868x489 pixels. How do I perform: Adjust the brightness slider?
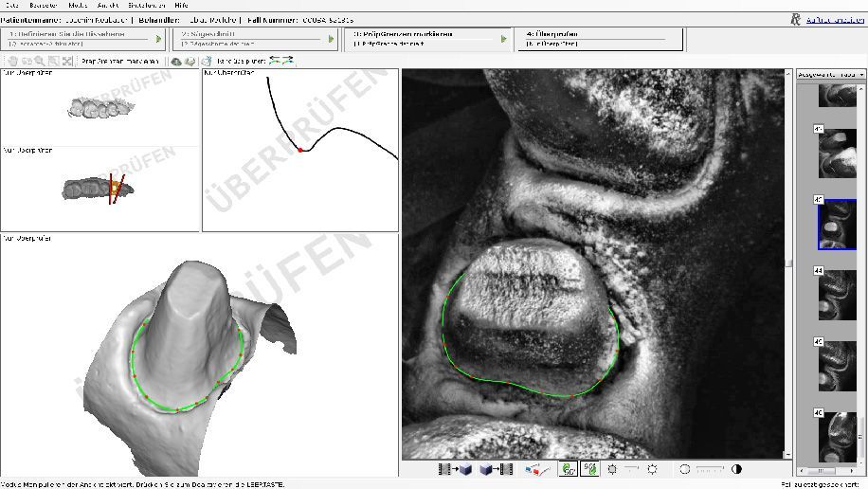point(632,469)
